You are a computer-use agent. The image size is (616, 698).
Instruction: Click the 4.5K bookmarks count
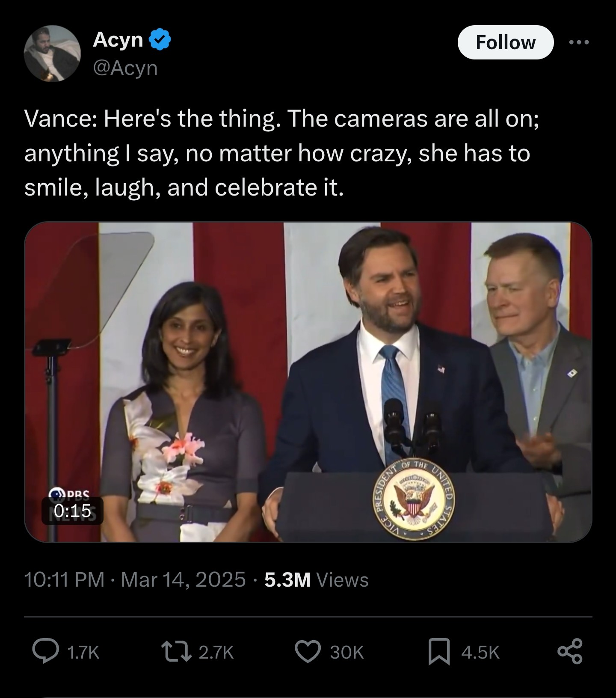pos(480,652)
